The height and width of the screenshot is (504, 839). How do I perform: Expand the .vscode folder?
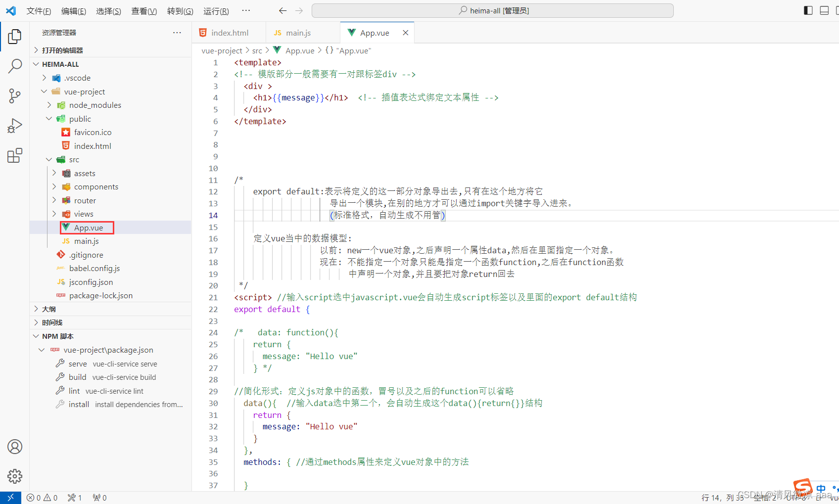coord(77,78)
